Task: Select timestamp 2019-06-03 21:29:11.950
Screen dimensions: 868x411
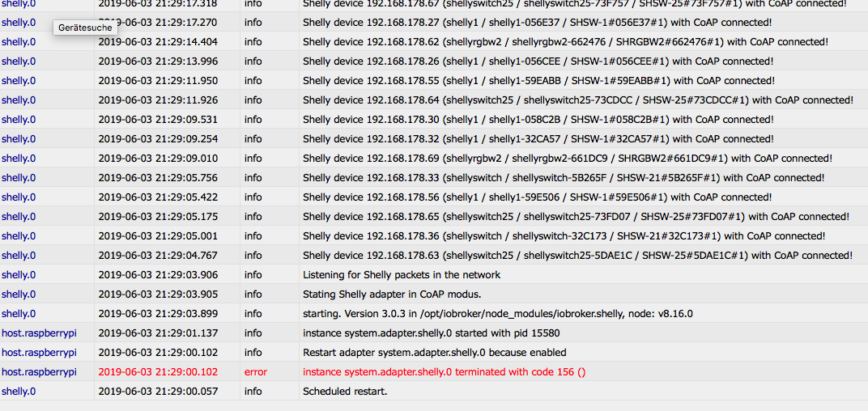Action: point(159,81)
